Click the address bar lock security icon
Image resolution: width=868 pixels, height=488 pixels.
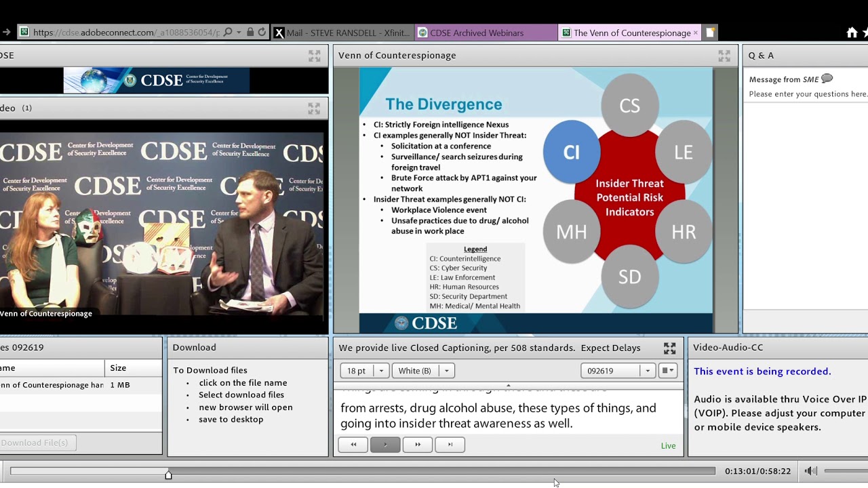tap(250, 32)
